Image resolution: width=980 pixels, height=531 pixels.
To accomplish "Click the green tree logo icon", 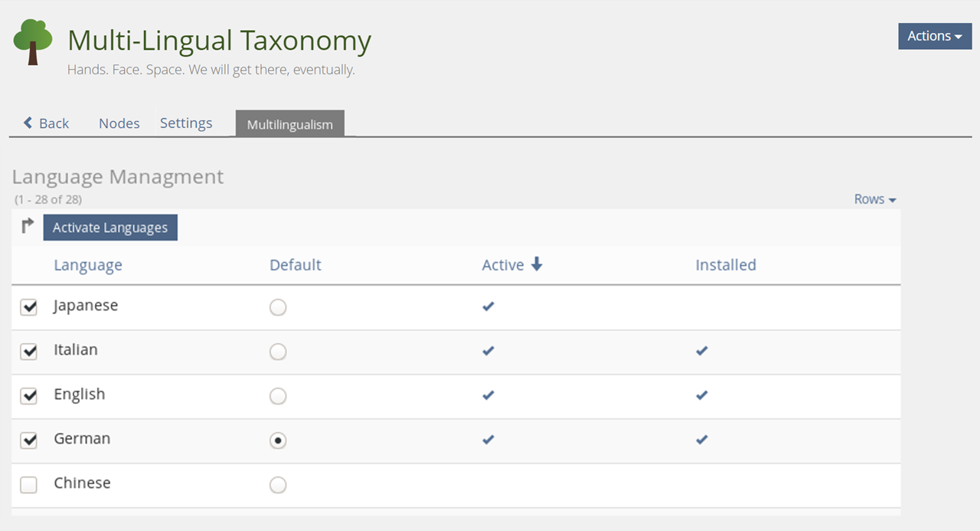I will [33, 42].
